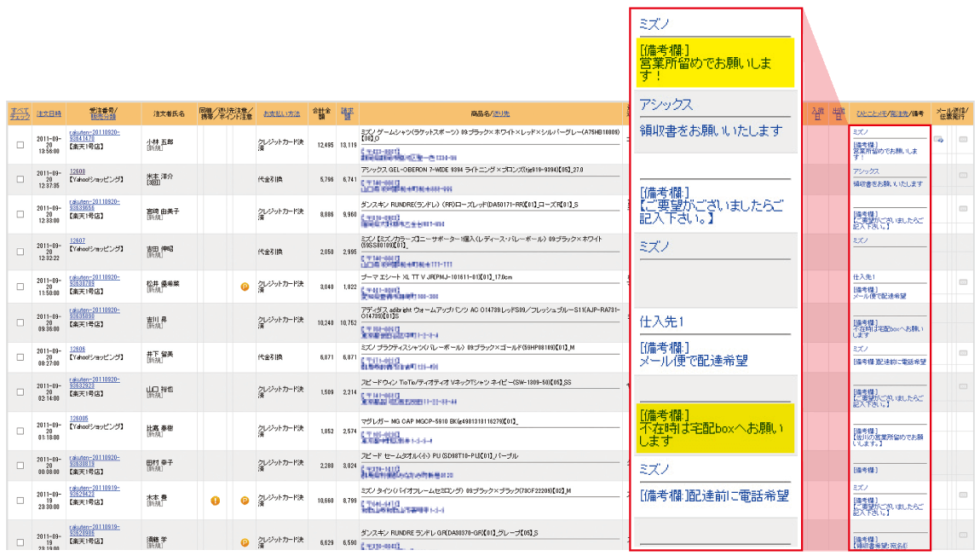The height and width of the screenshot is (556, 980).
Task: Click product name マグレガー MG CAP
Action: pos(440,421)
